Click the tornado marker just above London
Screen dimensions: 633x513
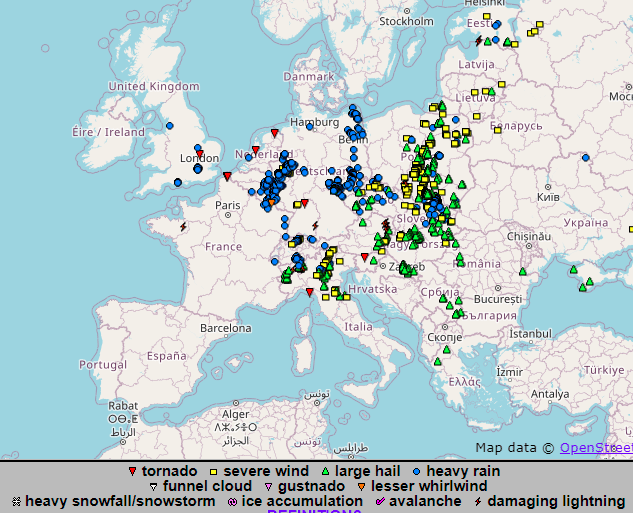tap(199, 154)
